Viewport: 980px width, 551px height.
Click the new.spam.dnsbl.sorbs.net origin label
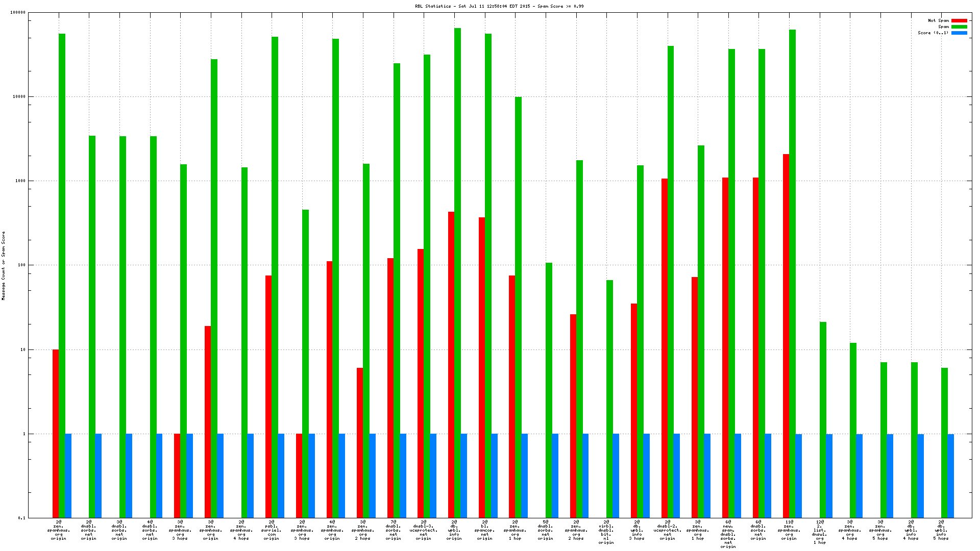tap(728, 534)
